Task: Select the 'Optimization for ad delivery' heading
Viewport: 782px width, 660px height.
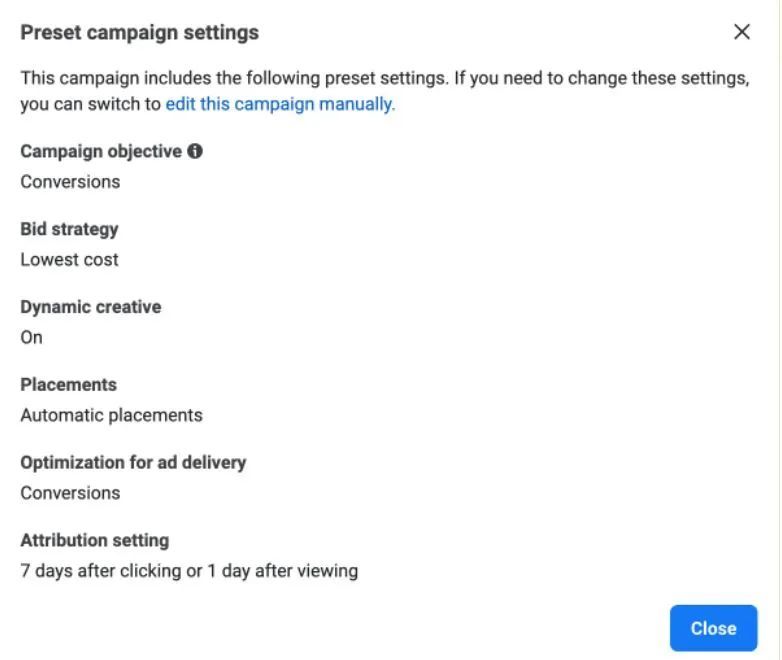Action: 133,463
